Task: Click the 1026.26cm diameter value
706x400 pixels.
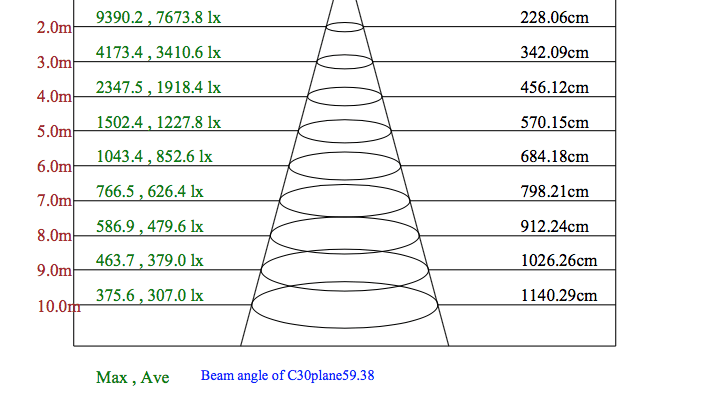Action: tap(559, 261)
